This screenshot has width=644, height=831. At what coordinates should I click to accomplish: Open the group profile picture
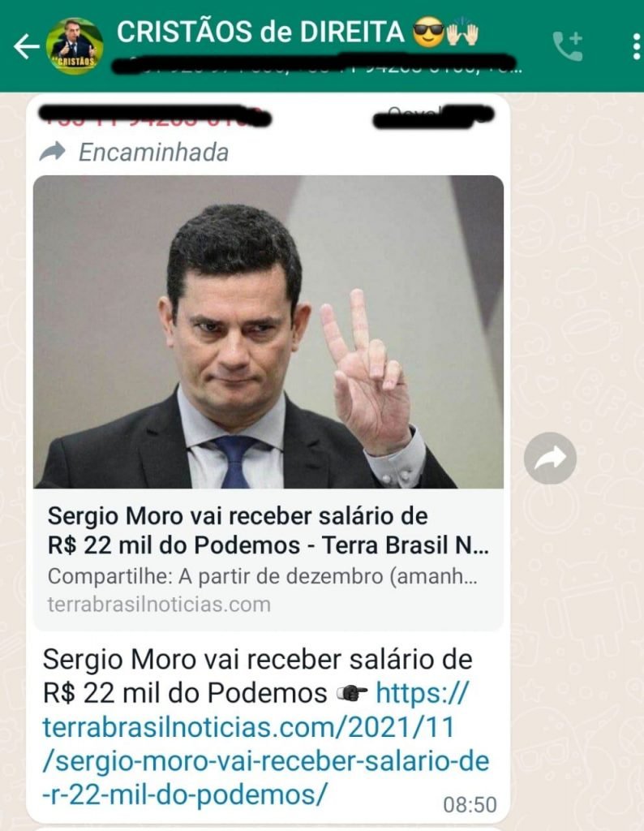(x=75, y=45)
